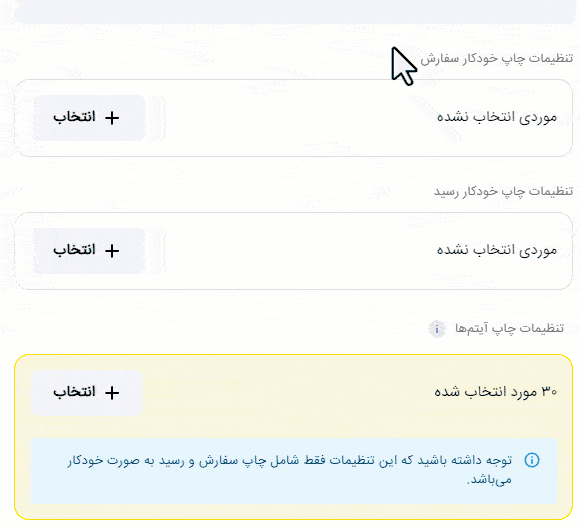The height and width of the screenshot is (528, 580).
Task: Click the plus icon in the yellow آیتم‌ها box
Action: tap(112, 393)
